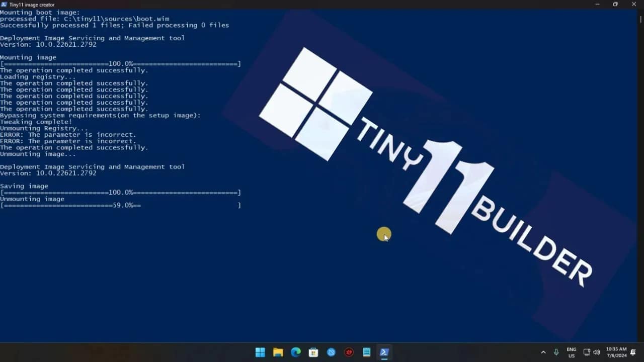Screen dimensions: 644x362
Task: Open Microsoft Edge from the taskbar
Action: click(x=295, y=352)
